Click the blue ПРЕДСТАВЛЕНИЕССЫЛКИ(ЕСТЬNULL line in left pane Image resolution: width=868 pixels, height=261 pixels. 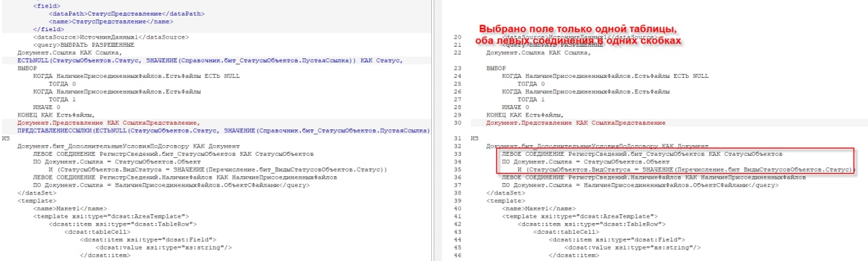click(x=224, y=130)
